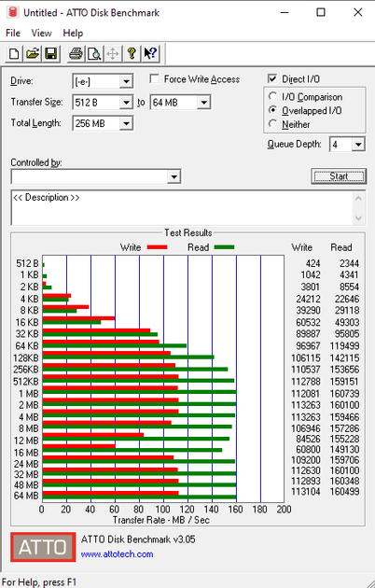Image resolution: width=375 pixels, height=588 pixels.
Task: Open Print Preview toolbar icon
Action: click(94, 53)
